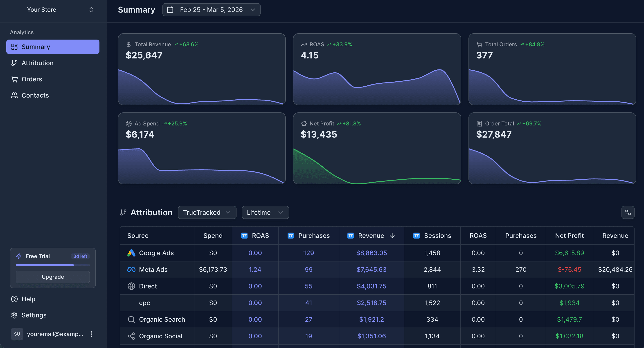Open Contacts via its people icon
644x348 pixels.
click(14, 95)
